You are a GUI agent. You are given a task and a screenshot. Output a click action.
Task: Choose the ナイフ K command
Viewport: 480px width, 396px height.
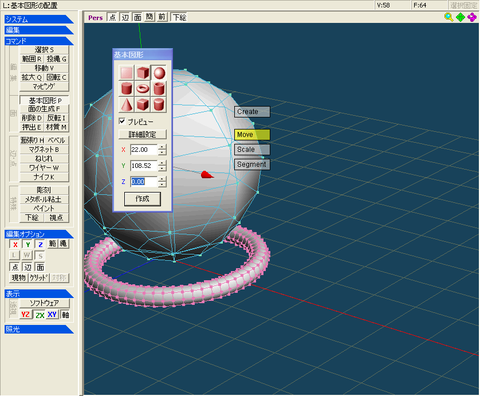pyautogui.click(x=44, y=177)
